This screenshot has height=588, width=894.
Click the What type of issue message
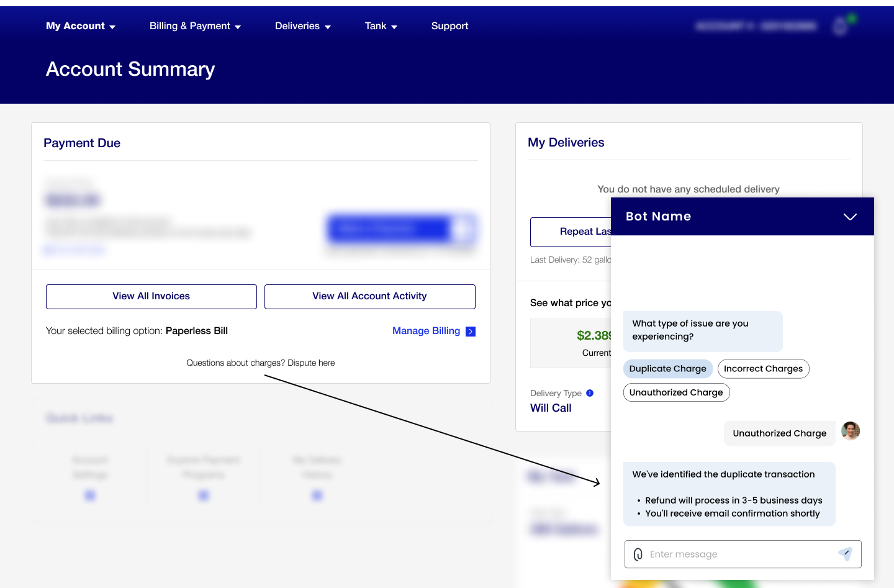click(703, 330)
